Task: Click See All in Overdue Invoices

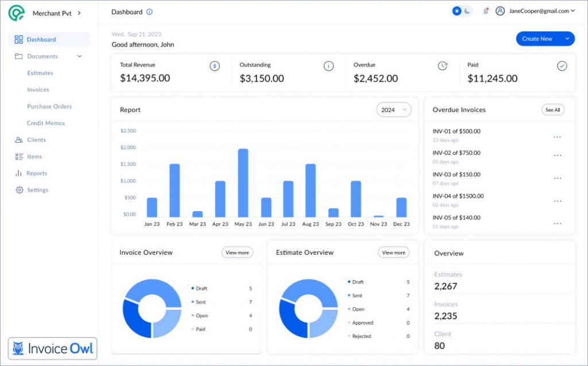Action: 552,110
